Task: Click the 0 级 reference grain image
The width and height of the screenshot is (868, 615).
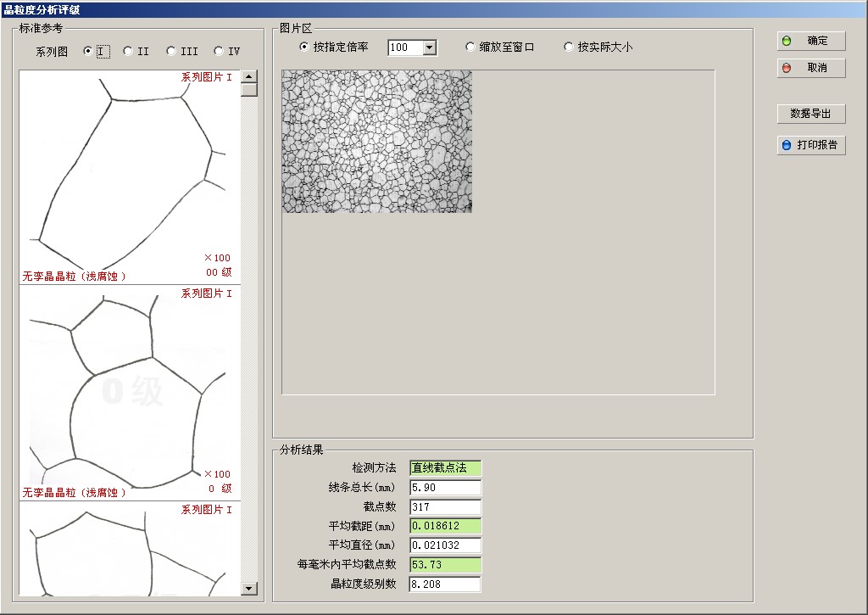Action: click(x=127, y=392)
